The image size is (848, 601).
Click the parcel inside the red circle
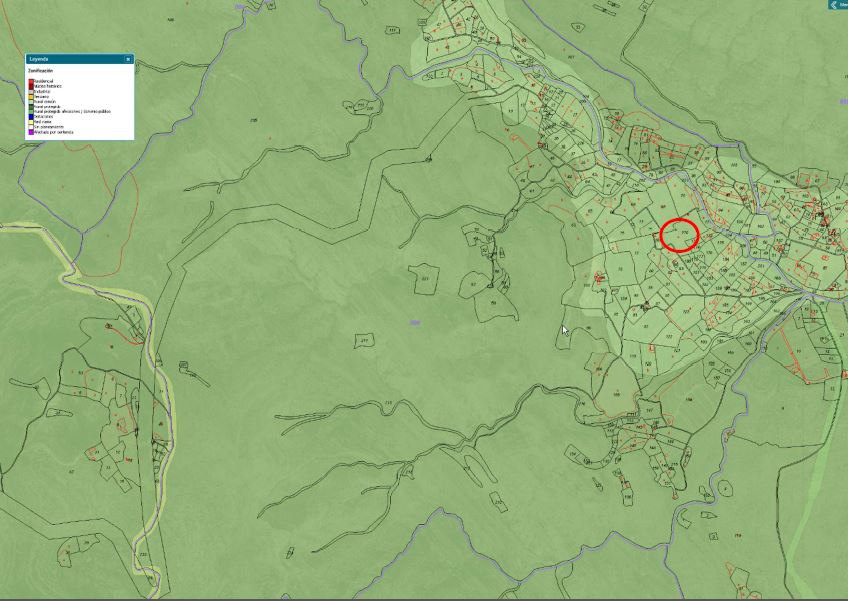(x=680, y=234)
